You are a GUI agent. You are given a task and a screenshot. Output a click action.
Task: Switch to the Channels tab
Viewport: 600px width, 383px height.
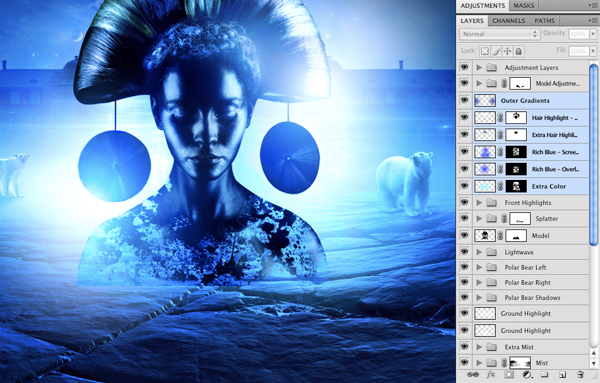509,21
